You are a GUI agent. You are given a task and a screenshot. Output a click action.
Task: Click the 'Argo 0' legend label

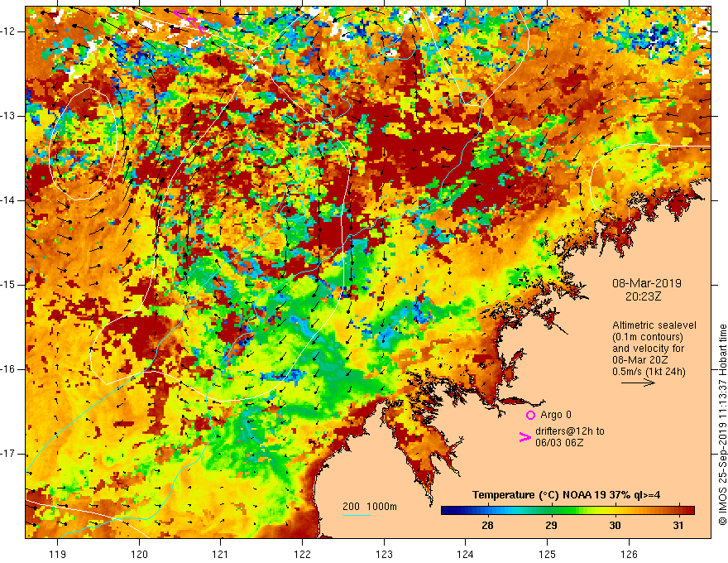point(556,415)
